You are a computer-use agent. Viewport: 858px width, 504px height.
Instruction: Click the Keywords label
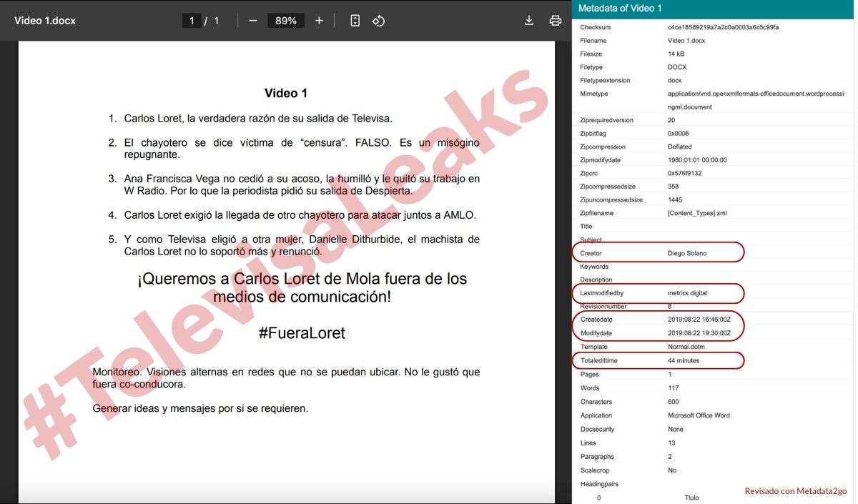point(594,267)
